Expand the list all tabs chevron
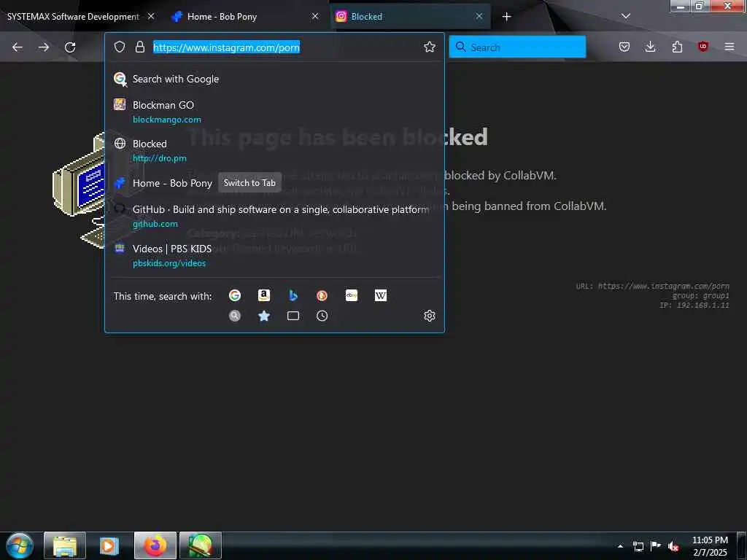Viewport: 747px width, 560px height. pyautogui.click(x=626, y=16)
